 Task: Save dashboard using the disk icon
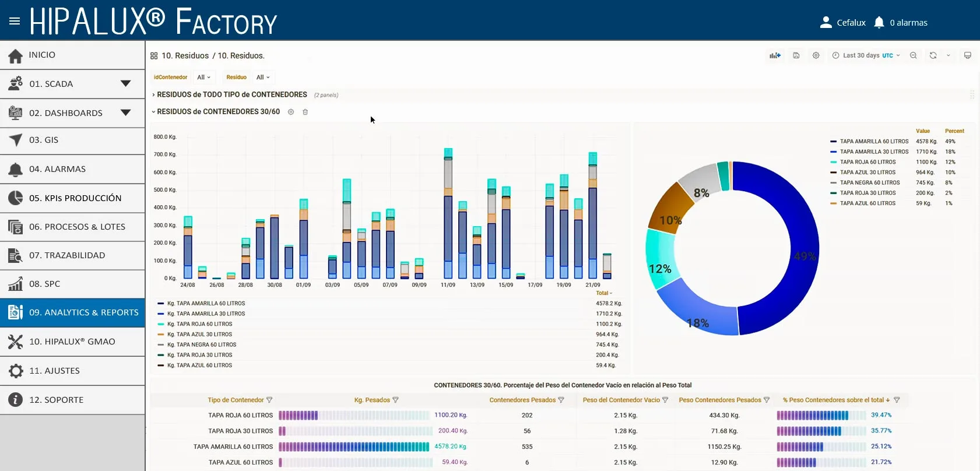tap(796, 55)
